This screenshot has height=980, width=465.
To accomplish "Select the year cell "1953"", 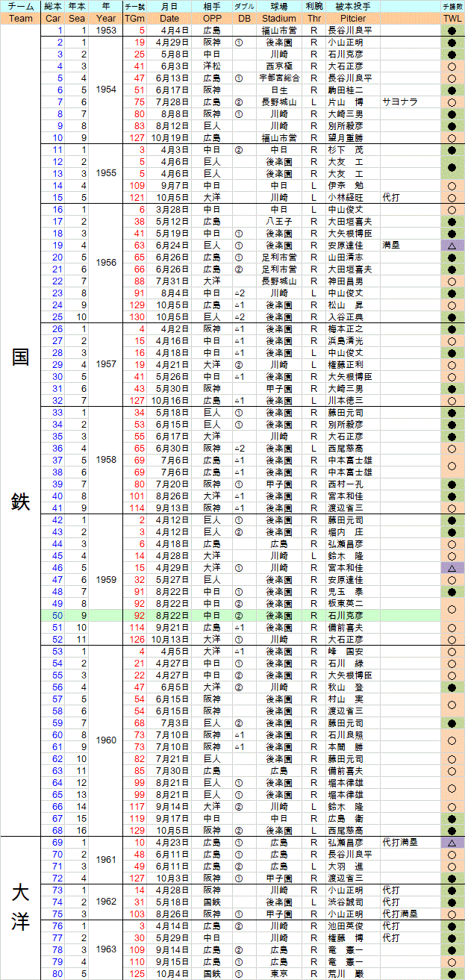I will [x=106, y=31].
